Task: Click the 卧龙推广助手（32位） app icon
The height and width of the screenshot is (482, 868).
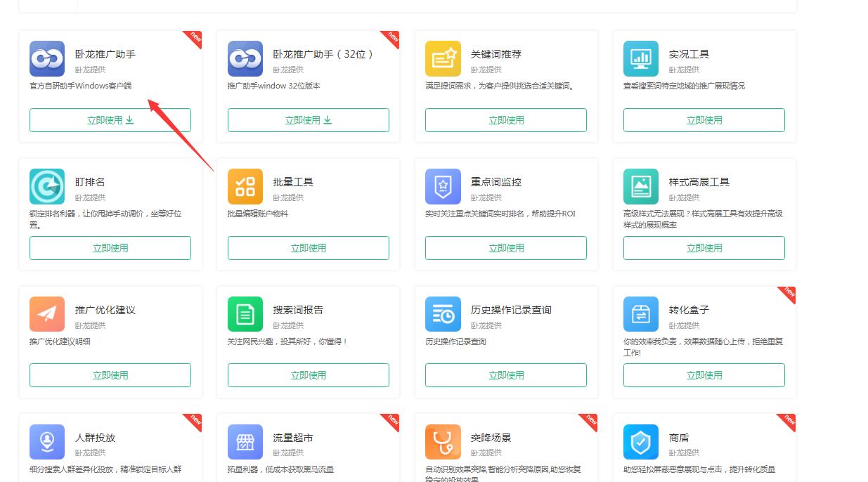Action: [245, 59]
